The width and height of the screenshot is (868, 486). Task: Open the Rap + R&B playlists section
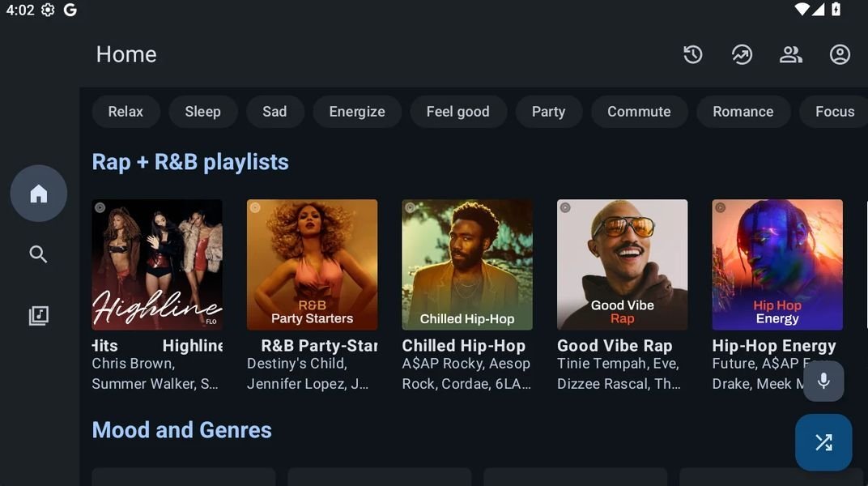click(190, 162)
